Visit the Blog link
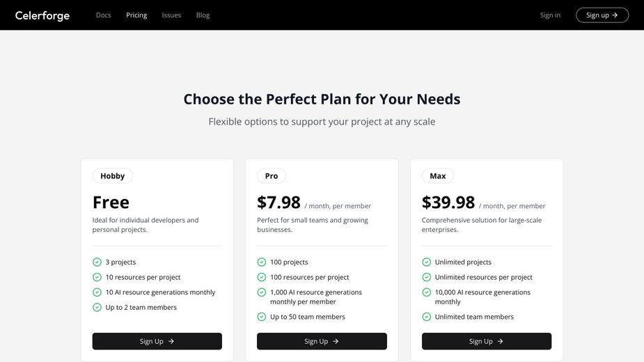The image size is (644, 362). pyautogui.click(x=203, y=15)
